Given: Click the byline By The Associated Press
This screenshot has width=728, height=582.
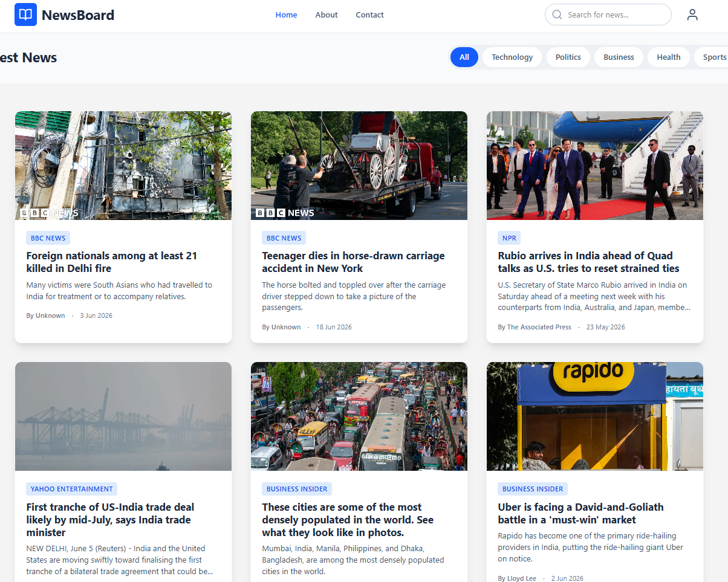Looking at the screenshot, I should [x=535, y=327].
